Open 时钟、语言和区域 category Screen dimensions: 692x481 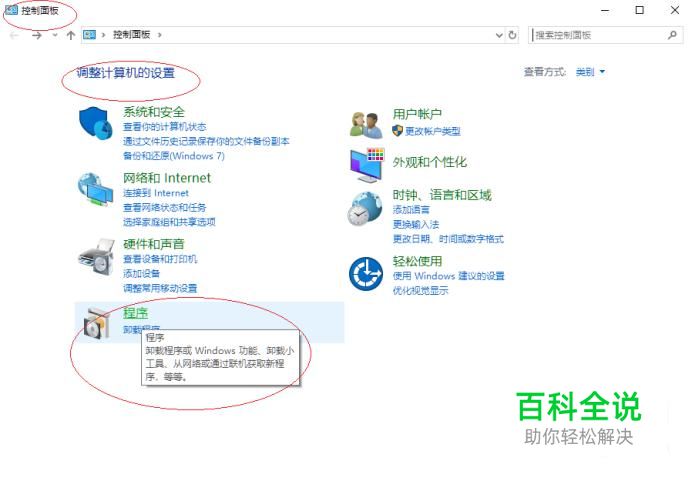pos(442,195)
